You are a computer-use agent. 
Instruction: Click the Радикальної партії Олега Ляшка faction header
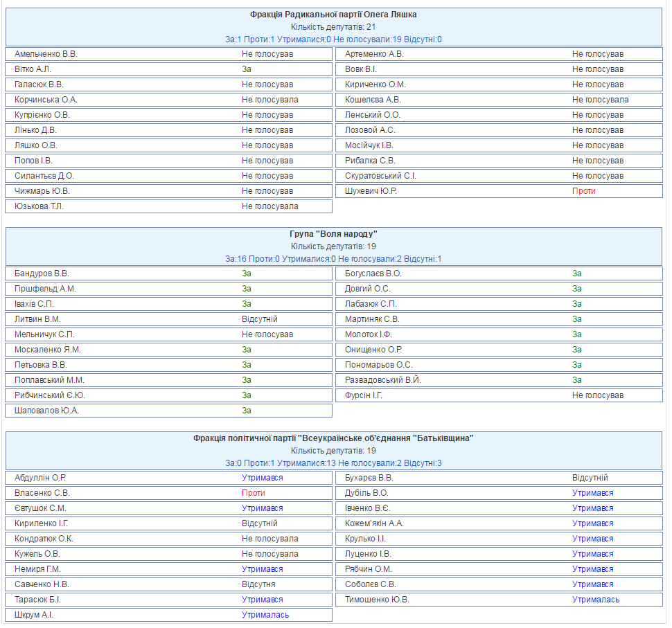pyautogui.click(x=333, y=15)
